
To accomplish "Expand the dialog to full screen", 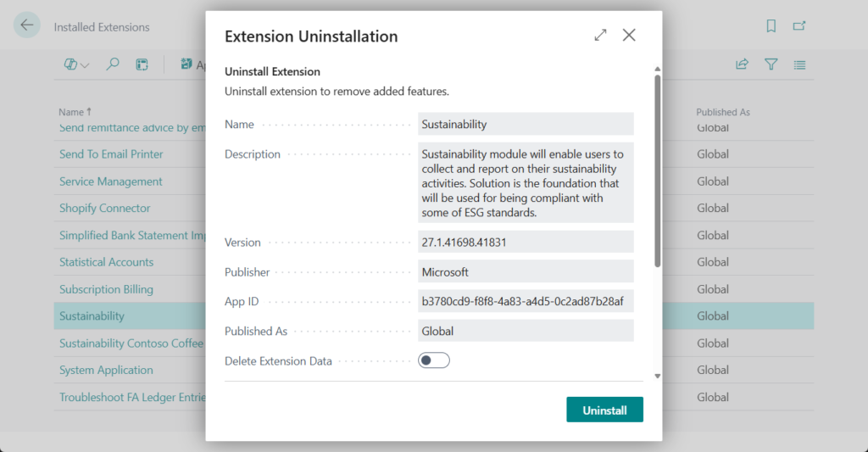I will click(600, 35).
